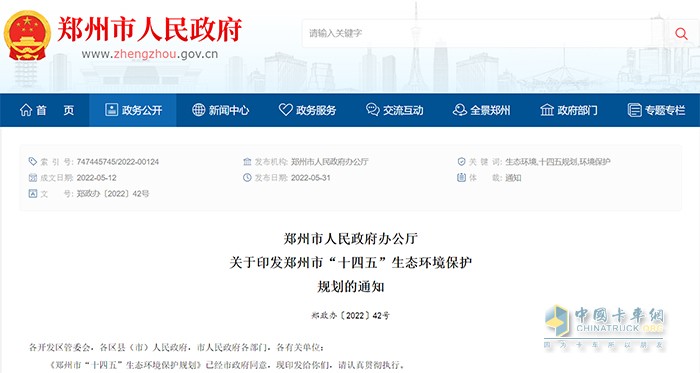Click the tag icon beside 索引号
The image size is (700, 373).
(33, 162)
